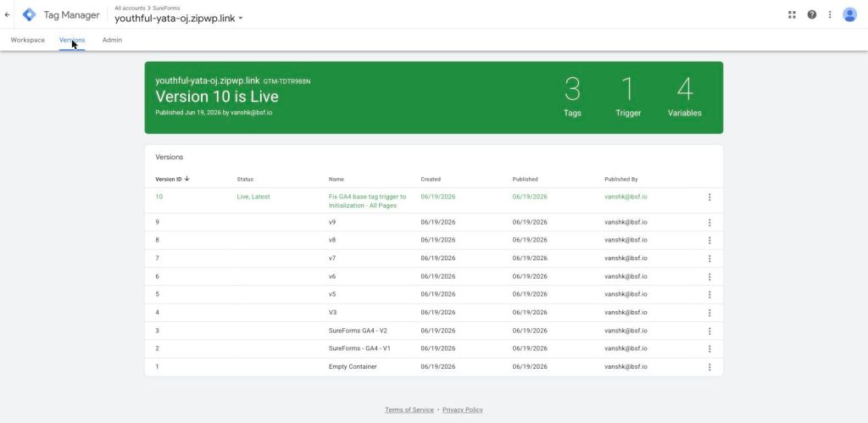
Task: Open version named v9
Action: tap(332, 222)
